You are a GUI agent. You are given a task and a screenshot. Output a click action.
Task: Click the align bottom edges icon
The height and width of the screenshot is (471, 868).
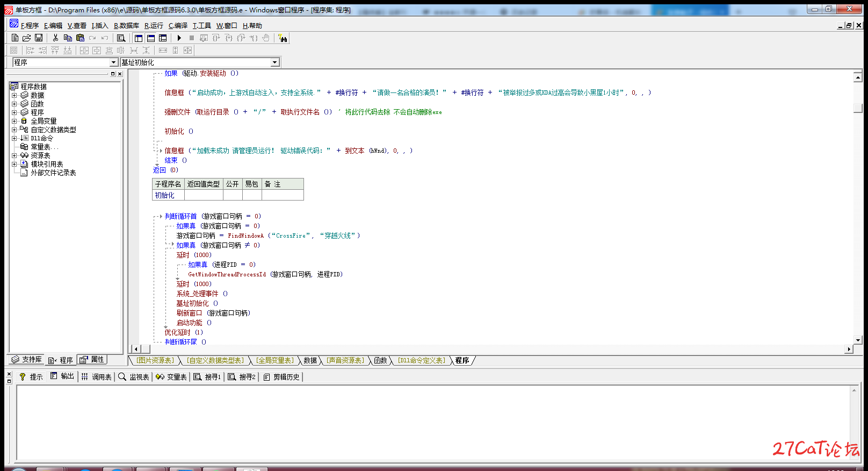(67, 50)
